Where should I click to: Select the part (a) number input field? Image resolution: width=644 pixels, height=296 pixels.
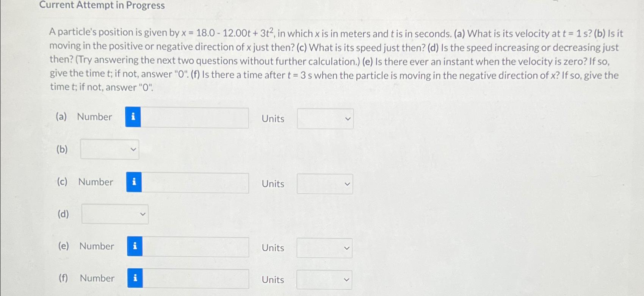(193, 118)
